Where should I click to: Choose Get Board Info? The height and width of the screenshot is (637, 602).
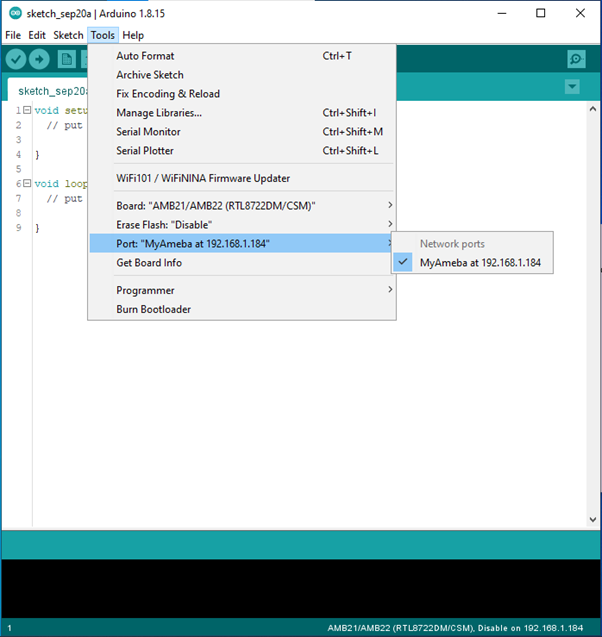pyautogui.click(x=242, y=263)
